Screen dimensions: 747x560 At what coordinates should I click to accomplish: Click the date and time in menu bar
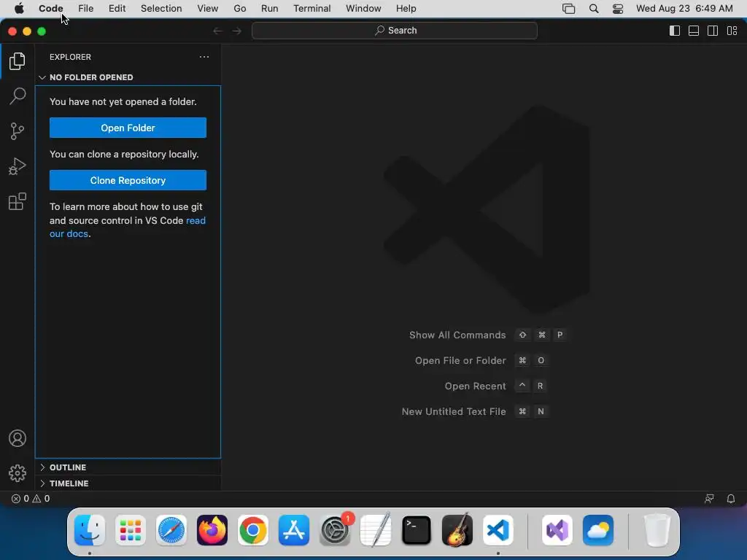[x=684, y=9]
